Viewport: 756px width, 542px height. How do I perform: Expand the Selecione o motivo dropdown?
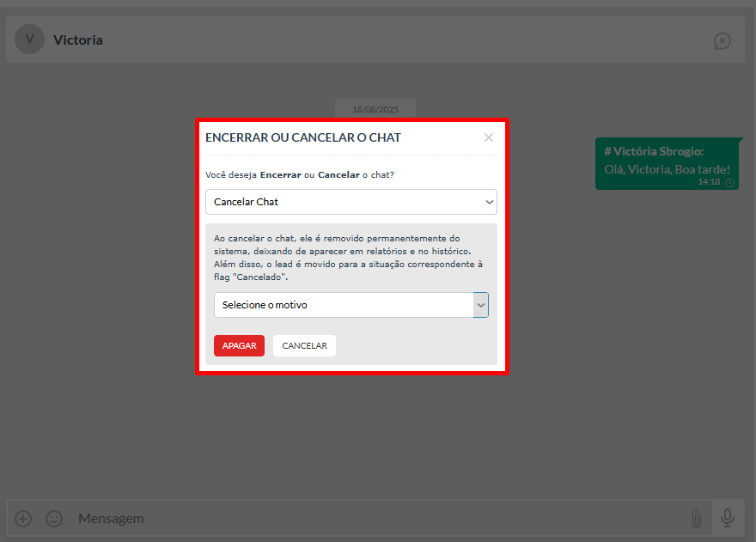point(351,305)
